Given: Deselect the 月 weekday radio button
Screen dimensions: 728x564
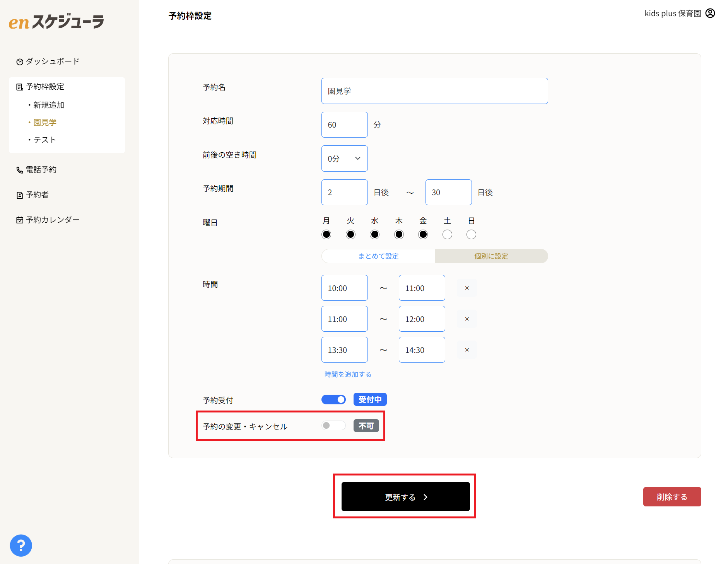Looking at the screenshot, I should tap(326, 235).
